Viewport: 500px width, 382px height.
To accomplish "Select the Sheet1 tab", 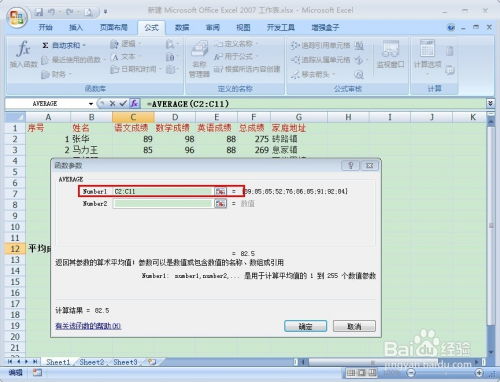I will [x=58, y=362].
